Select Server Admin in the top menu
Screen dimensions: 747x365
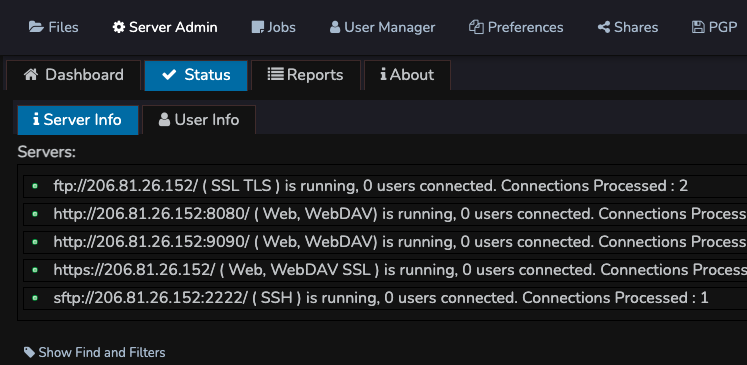(x=165, y=27)
